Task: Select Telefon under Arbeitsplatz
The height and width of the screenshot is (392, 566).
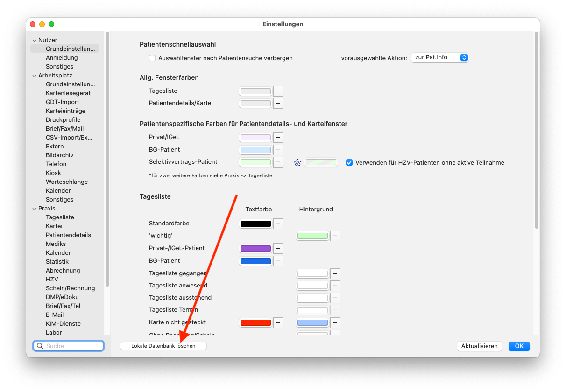Action: (56, 164)
